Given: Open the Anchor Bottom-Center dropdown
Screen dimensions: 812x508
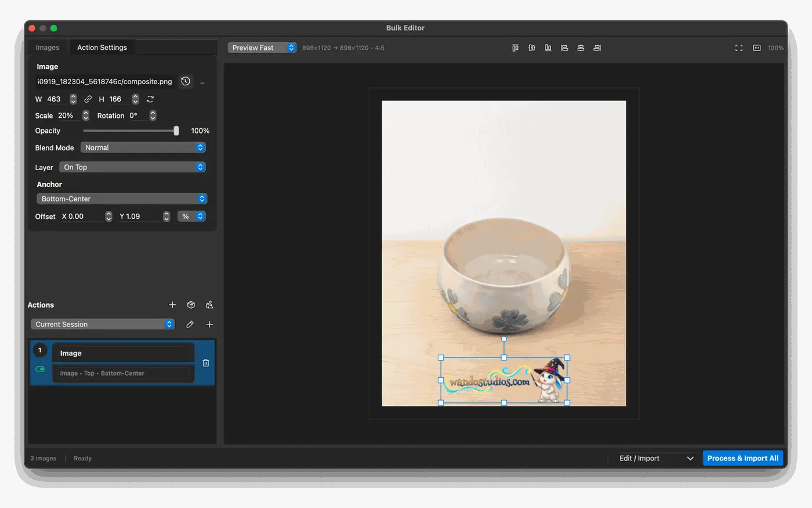Looking at the screenshot, I should coord(122,199).
